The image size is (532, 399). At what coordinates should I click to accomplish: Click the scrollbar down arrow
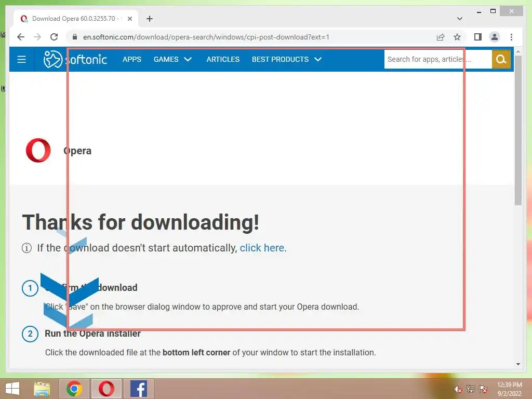point(518,364)
